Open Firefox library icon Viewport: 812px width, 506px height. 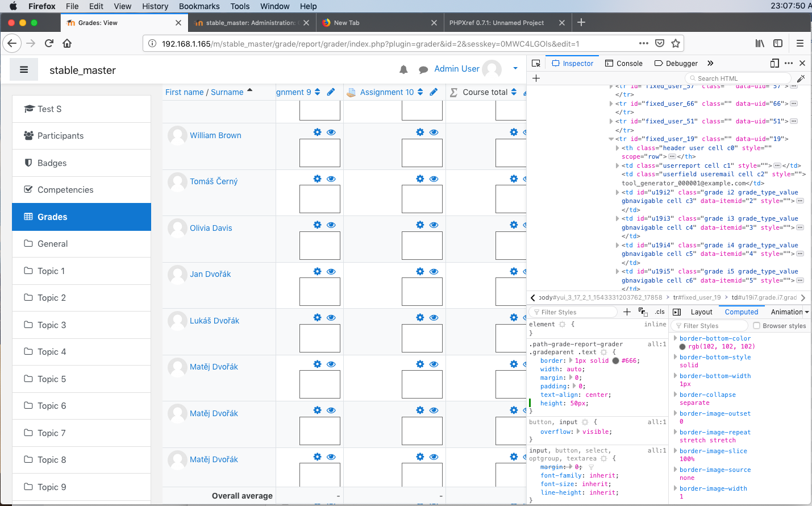760,43
